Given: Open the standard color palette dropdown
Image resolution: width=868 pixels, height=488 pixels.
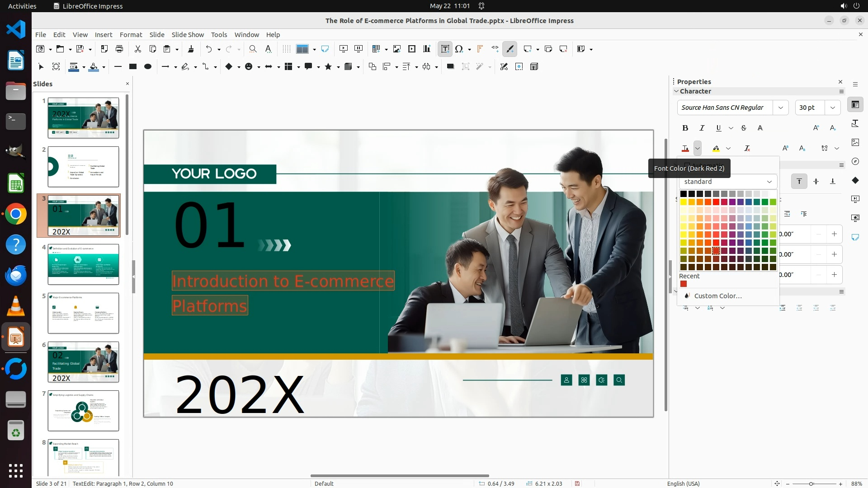Looking at the screenshot, I should point(727,182).
